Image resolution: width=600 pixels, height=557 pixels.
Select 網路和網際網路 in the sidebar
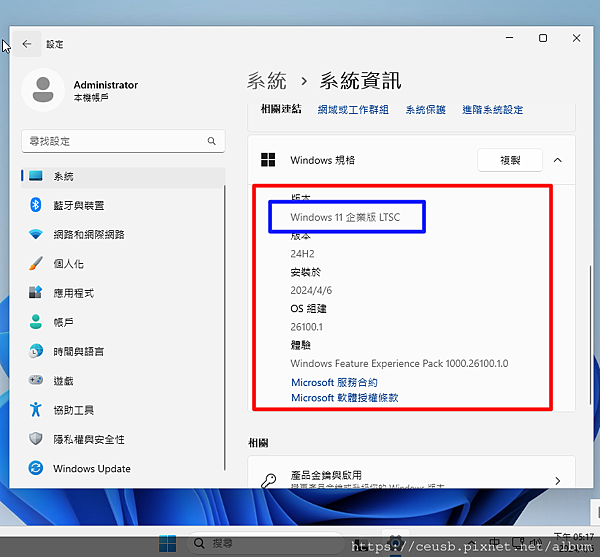[123, 235]
